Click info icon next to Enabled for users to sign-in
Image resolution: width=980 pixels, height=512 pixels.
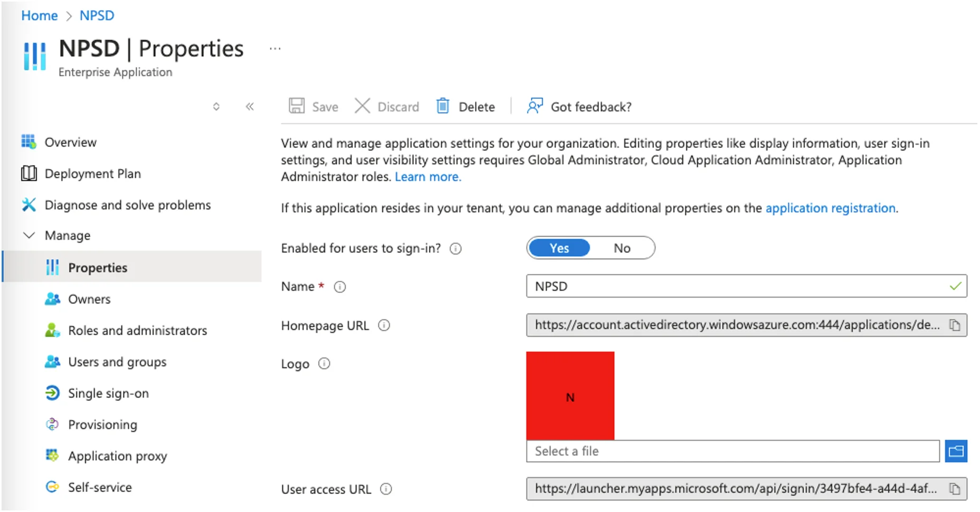[x=455, y=249]
